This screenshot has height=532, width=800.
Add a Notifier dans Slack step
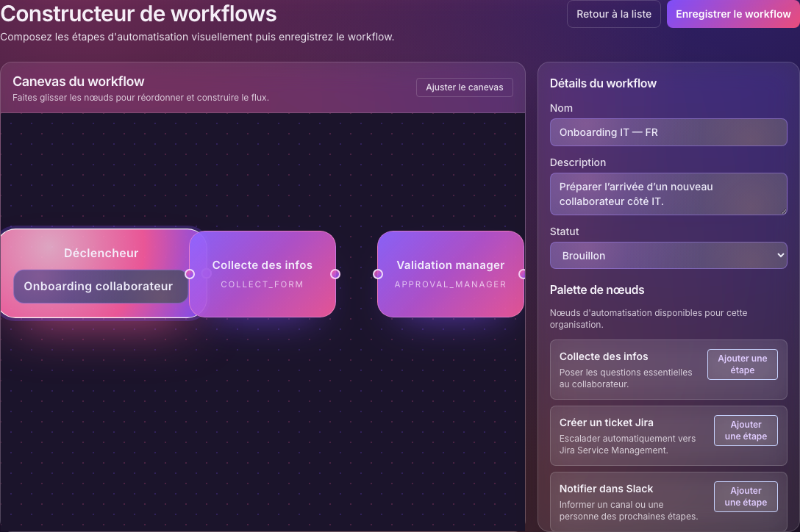[x=745, y=497]
